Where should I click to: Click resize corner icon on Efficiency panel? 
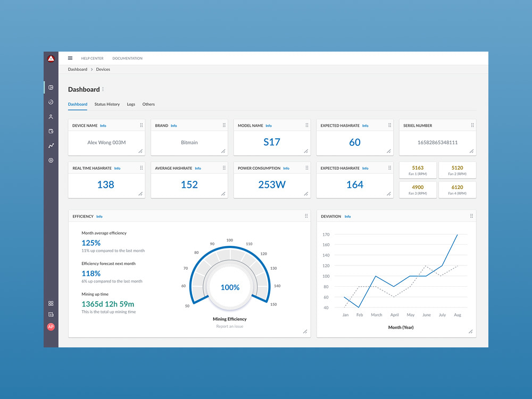tap(305, 332)
